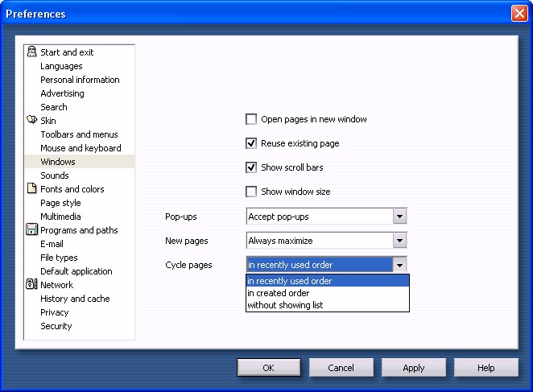
Task: Go to Mouse and keyboard settings
Action: coord(81,148)
